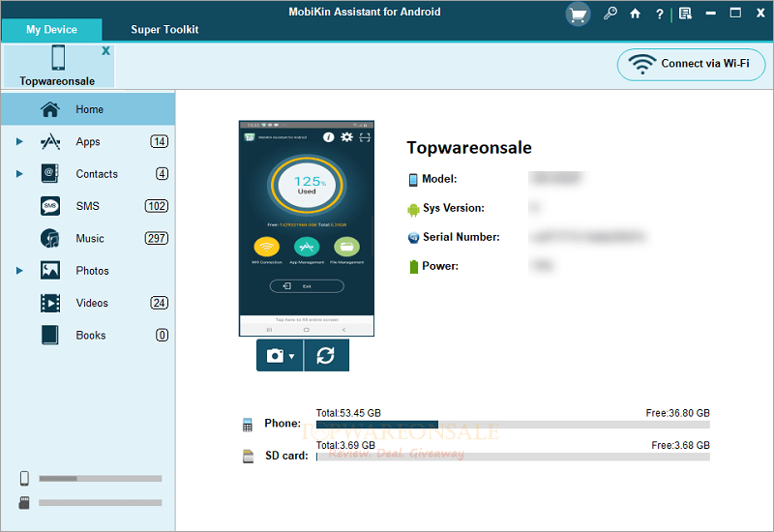This screenshot has height=532, width=774.
Task: Click the sidebar SD card icon
Action: click(x=24, y=502)
